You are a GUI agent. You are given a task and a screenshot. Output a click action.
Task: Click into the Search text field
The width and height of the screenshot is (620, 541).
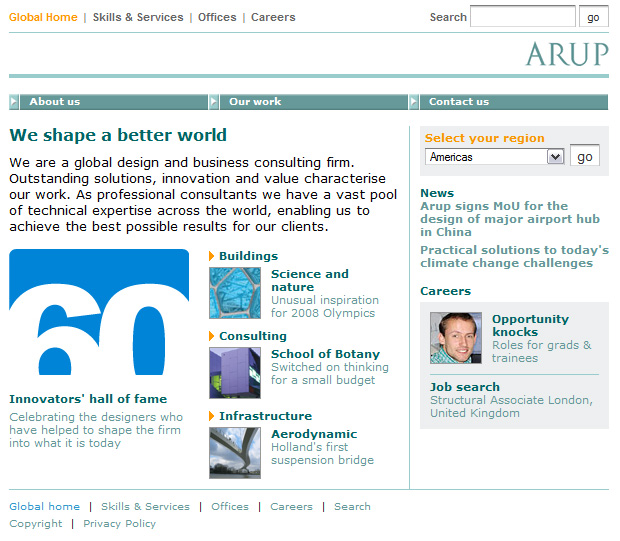[x=522, y=17]
